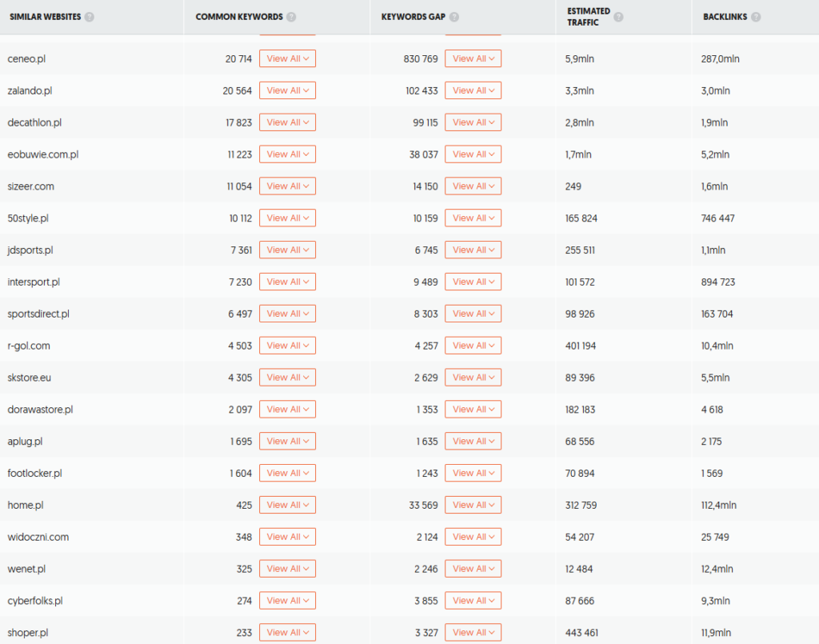Expand View All common keywords for footlocker.pl
The width and height of the screenshot is (819, 644).
pos(287,472)
